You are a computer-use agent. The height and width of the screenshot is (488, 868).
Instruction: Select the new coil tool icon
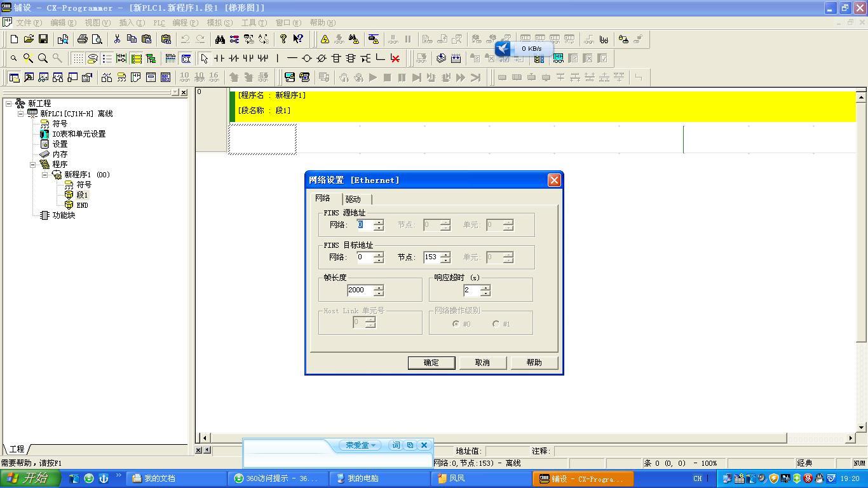click(x=306, y=58)
